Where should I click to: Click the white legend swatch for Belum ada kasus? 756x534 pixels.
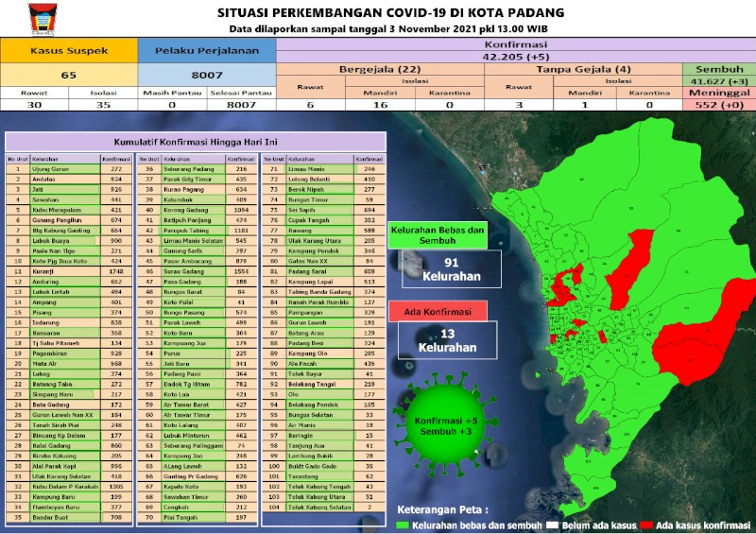point(553,525)
